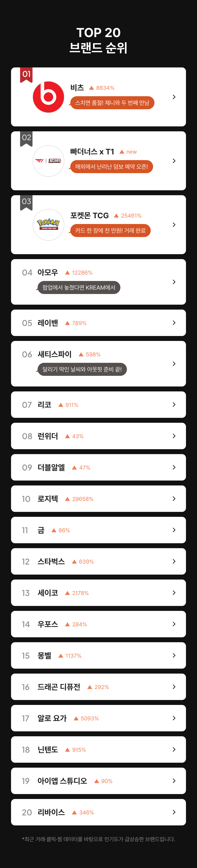Open the 레이밴 row chevron arrow

tap(174, 323)
